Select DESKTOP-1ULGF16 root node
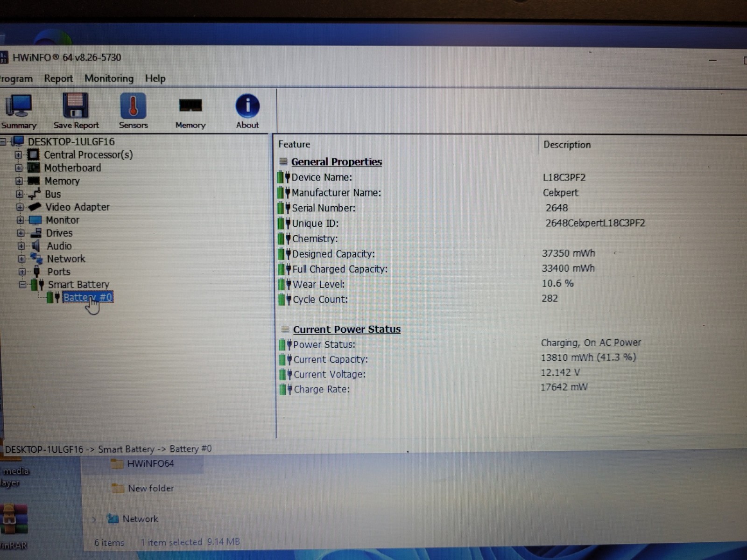Image resolution: width=747 pixels, height=560 pixels. (71, 141)
